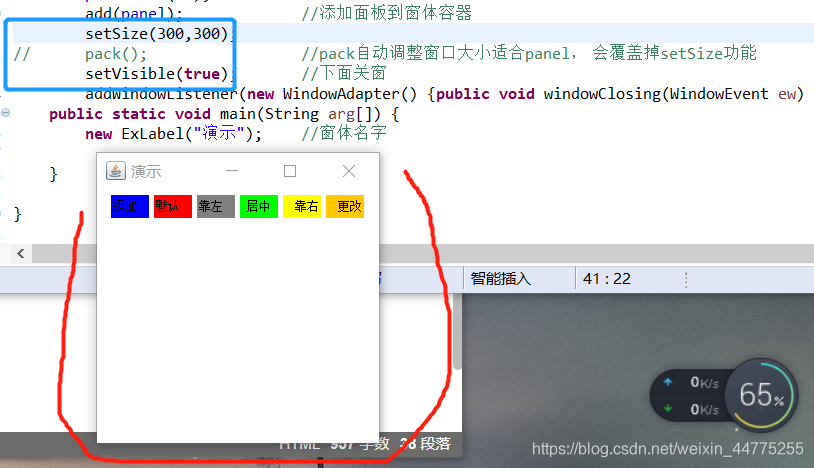
Task: Click the green 居中 label
Action: [259, 207]
